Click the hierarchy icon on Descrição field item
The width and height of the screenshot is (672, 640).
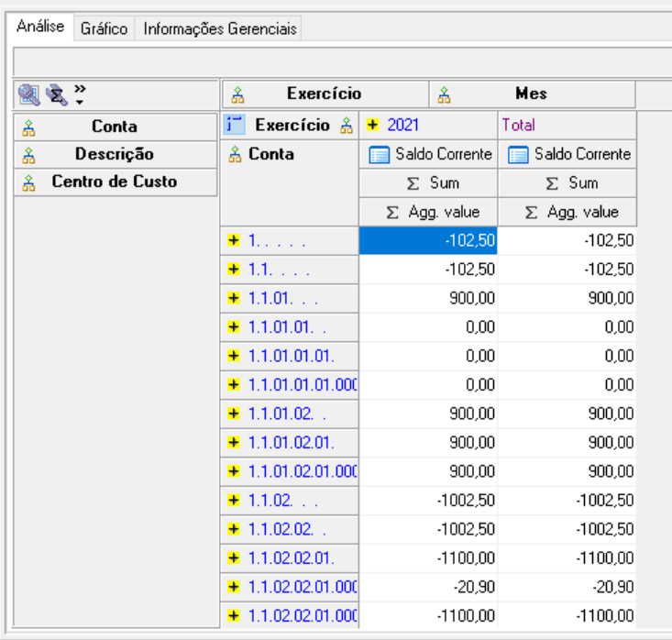point(28,155)
